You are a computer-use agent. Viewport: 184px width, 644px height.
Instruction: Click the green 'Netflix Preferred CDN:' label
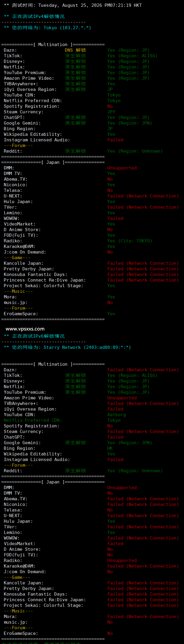(x=33, y=420)
